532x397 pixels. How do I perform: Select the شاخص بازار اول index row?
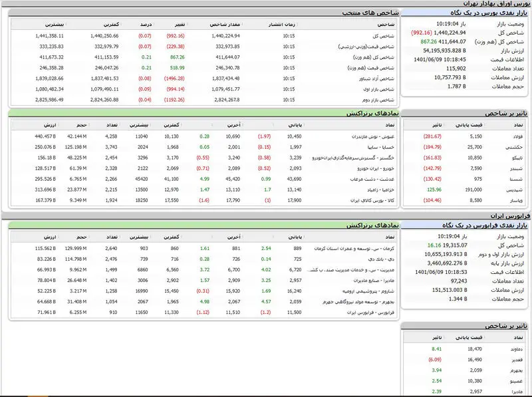coord(205,89)
